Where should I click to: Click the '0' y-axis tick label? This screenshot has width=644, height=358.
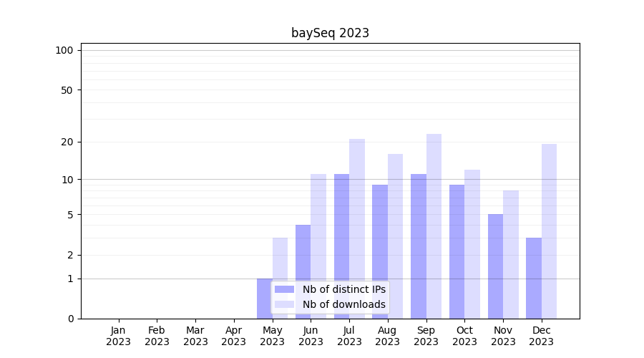pos(70,319)
